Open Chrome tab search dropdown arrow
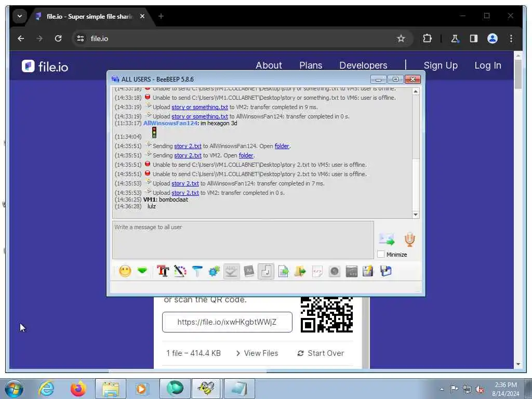532x399 pixels. (x=20, y=16)
